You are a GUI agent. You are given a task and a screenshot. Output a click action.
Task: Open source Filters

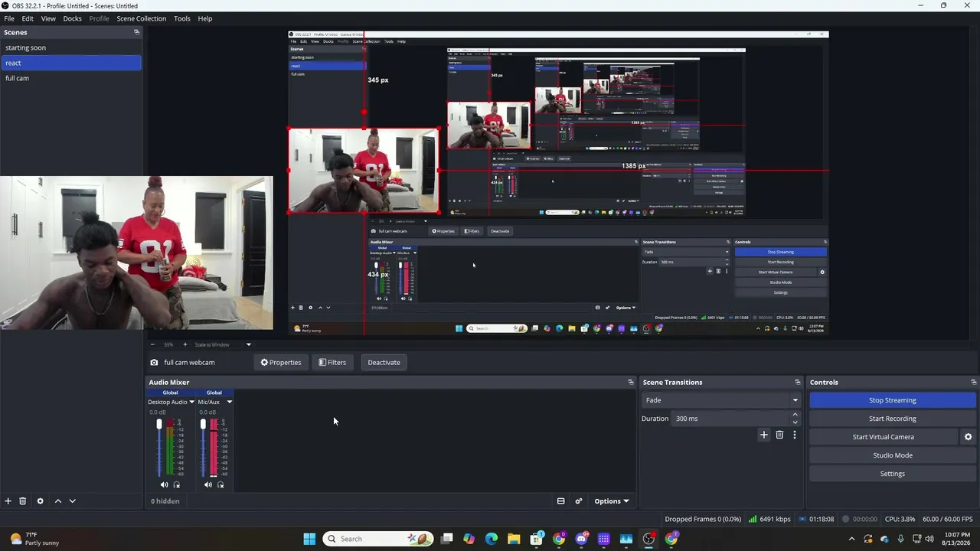pyautogui.click(x=332, y=363)
